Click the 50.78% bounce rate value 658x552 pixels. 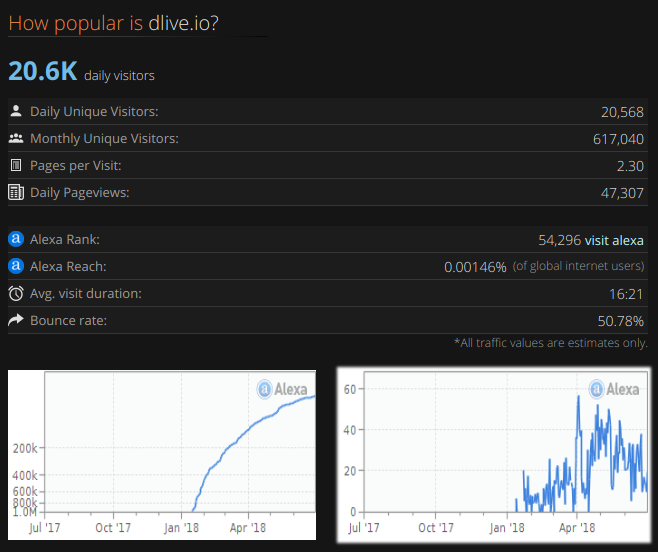pyautogui.click(x=621, y=321)
